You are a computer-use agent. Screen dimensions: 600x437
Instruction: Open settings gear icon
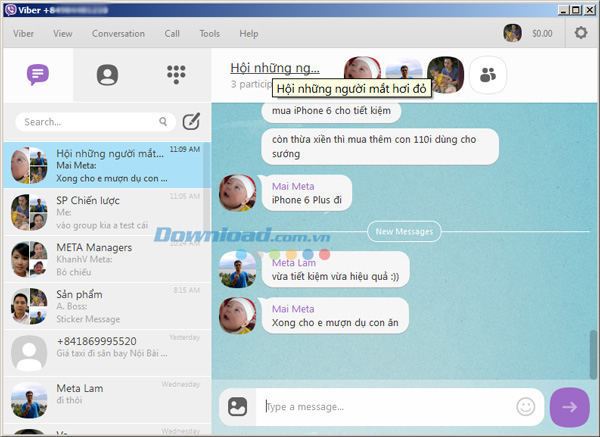(580, 33)
